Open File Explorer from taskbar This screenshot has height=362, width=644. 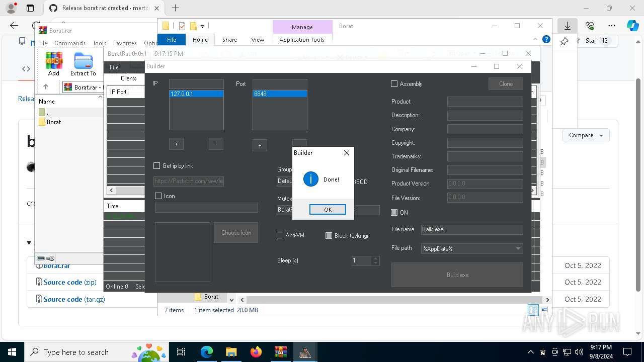click(231, 352)
